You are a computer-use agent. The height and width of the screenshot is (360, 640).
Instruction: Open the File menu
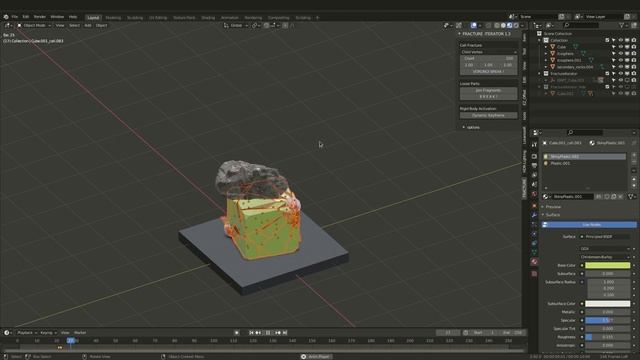pos(15,17)
